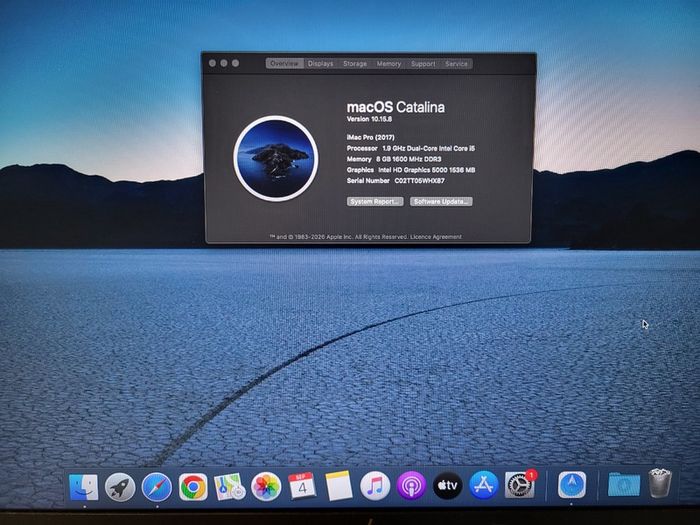Open the Storage tab
This screenshot has height=525, width=700.
pyautogui.click(x=355, y=64)
